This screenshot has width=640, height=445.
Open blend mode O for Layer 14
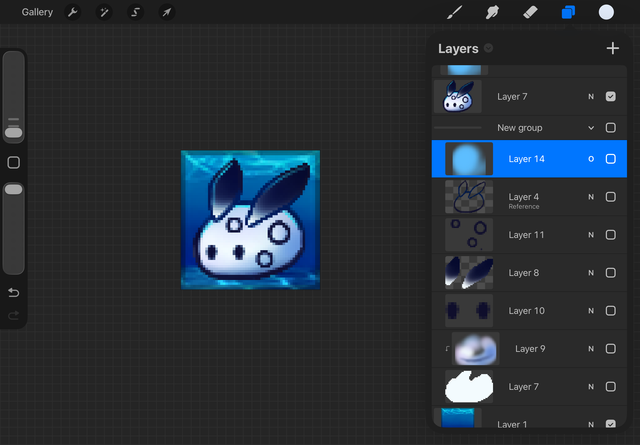click(591, 159)
